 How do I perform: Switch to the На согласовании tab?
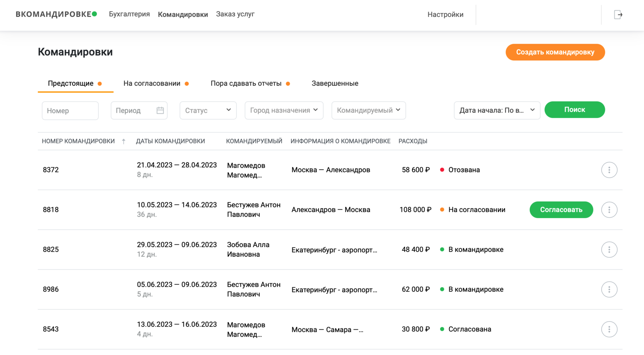pos(156,83)
